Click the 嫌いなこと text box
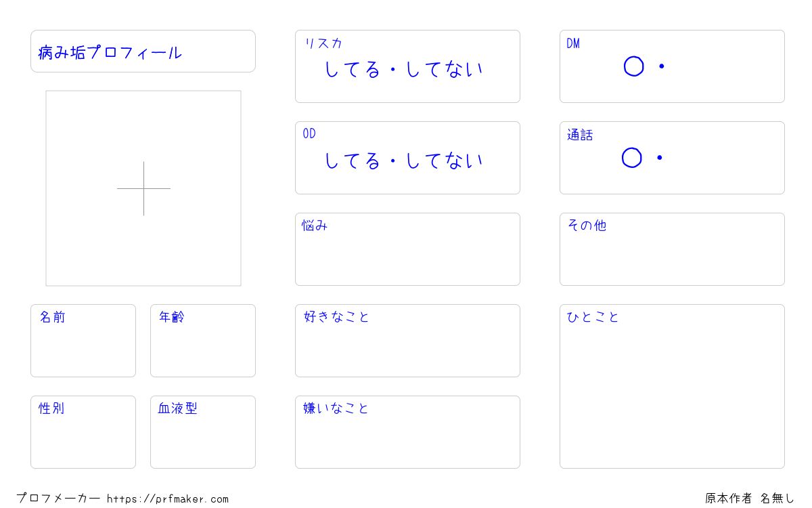This screenshot has width=812, height=508. (x=407, y=432)
